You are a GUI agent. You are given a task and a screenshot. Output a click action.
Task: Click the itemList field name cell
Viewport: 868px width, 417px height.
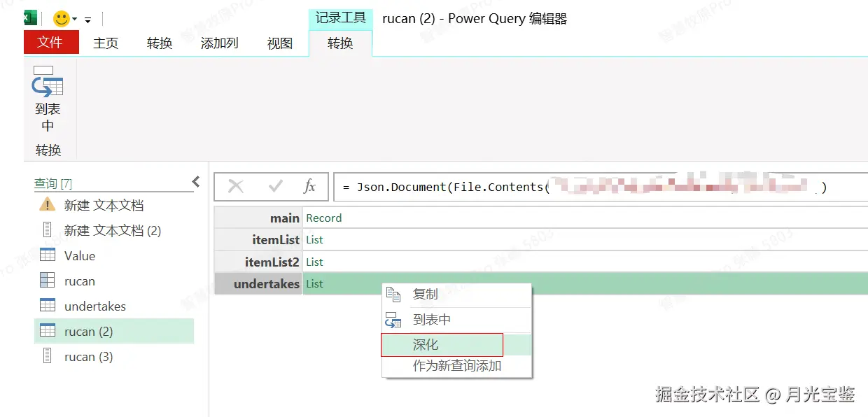[258, 239]
